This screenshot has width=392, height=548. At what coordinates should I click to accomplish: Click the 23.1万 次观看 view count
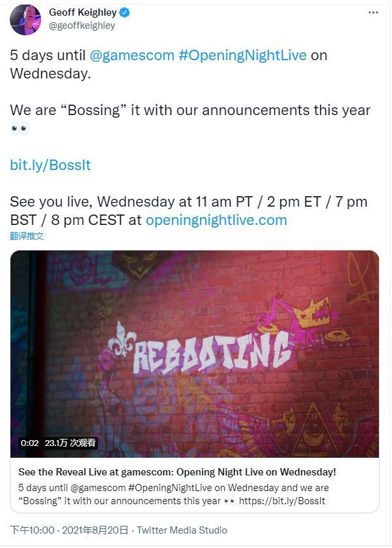(70, 443)
